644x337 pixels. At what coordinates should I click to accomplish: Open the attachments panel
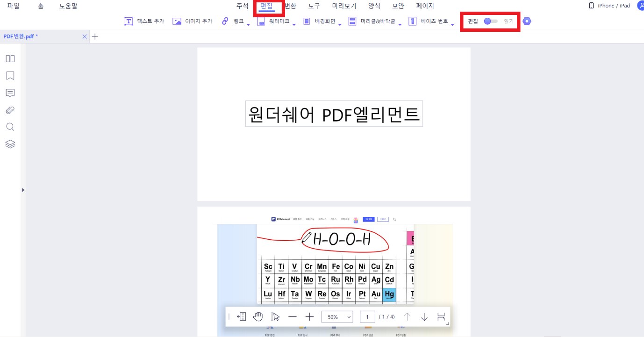(10, 110)
